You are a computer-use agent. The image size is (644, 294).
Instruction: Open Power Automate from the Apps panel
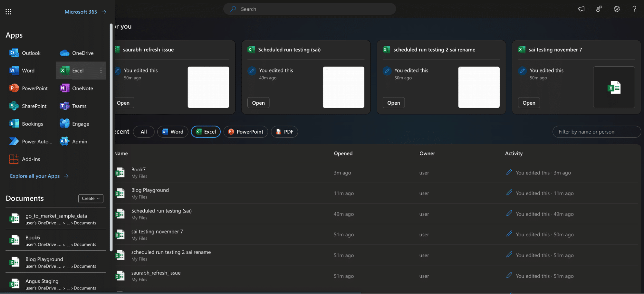point(31,141)
